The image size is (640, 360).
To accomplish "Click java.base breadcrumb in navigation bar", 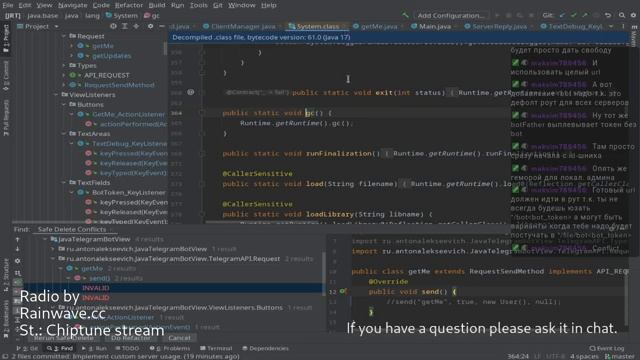I will click(42, 16).
